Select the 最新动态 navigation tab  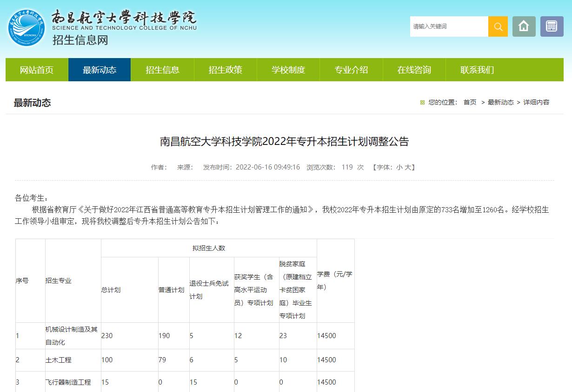(100, 70)
